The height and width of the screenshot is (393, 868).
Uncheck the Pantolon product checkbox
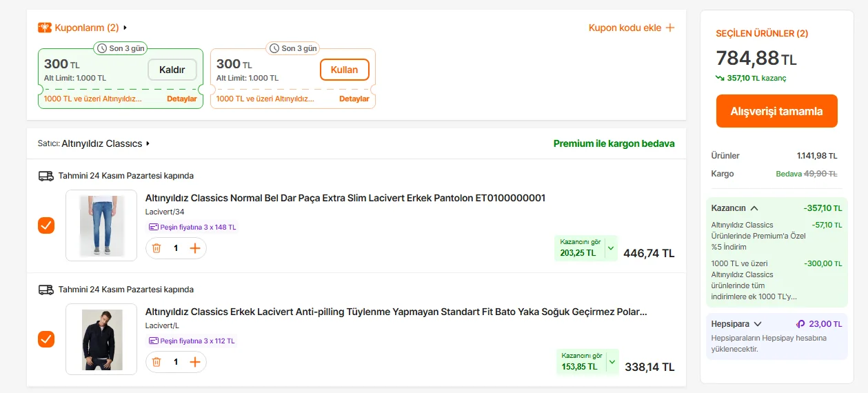(46, 225)
